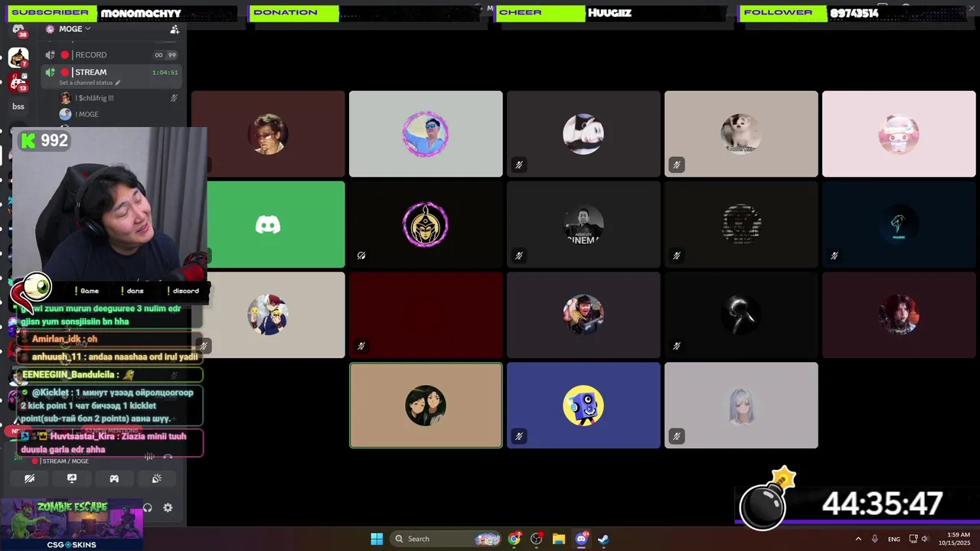Click ENEEGIIN_Bandulcila chat message
This screenshot has height=551, width=980.
(x=110, y=375)
